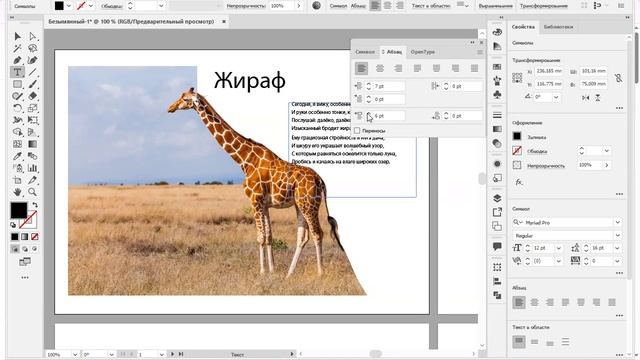Open Edit Toolbar three dots at toolbox bottom
Viewport: 640px width, 360px height.
point(25,278)
